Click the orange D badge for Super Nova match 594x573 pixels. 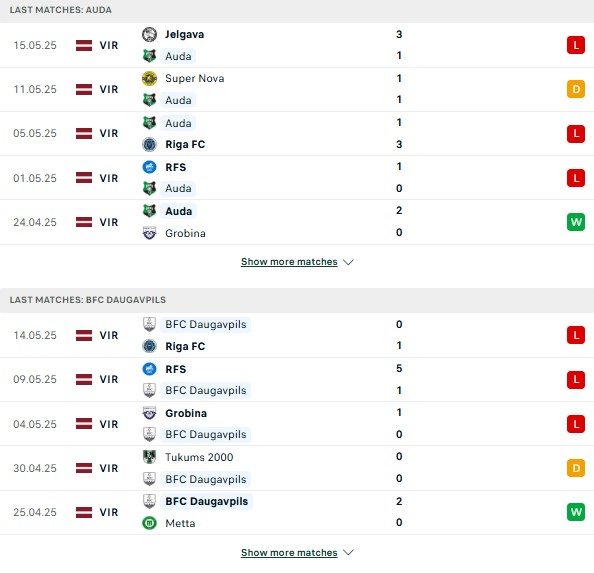pyautogui.click(x=575, y=89)
